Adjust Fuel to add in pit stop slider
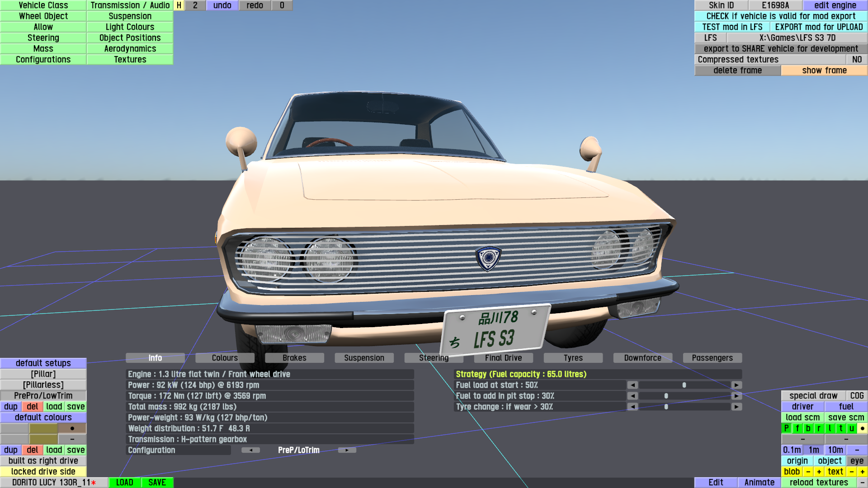This screenshot has width=868, height=488. (666, 396)
